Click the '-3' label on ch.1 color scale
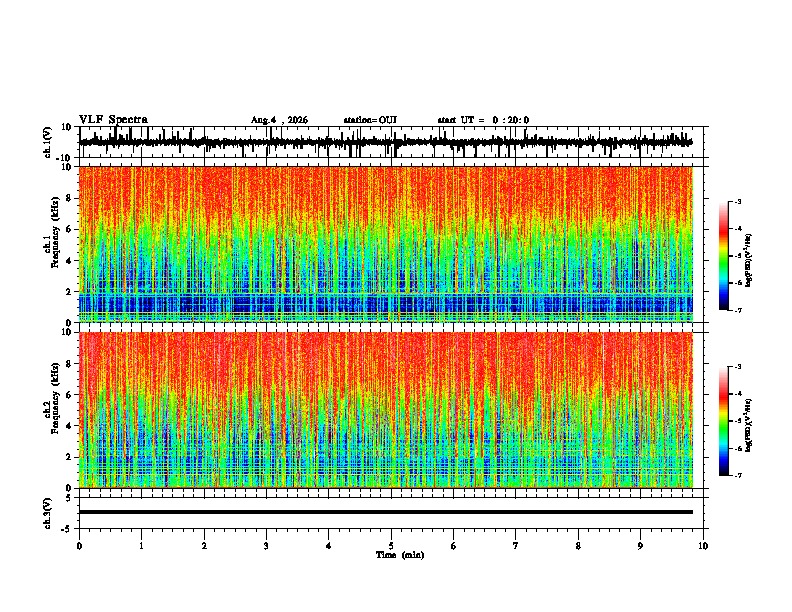This screenshot has height=612, width=792. pos(737,201)
